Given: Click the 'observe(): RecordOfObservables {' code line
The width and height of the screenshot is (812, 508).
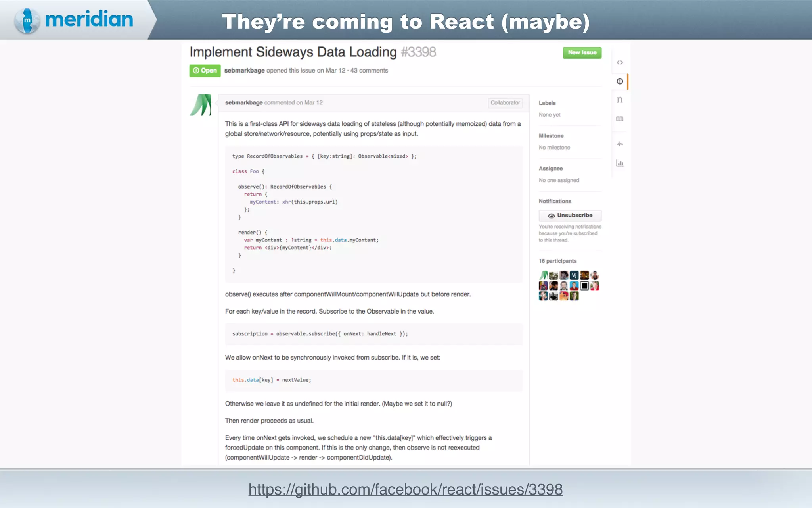Looking at the screenshot, I should (x=285, y=187).
